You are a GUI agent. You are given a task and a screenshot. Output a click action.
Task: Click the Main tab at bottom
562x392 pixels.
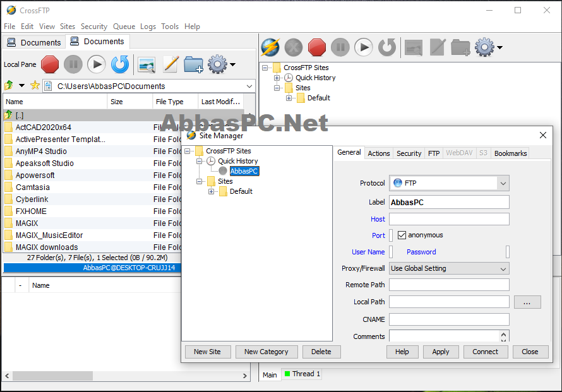click(270, 375)
